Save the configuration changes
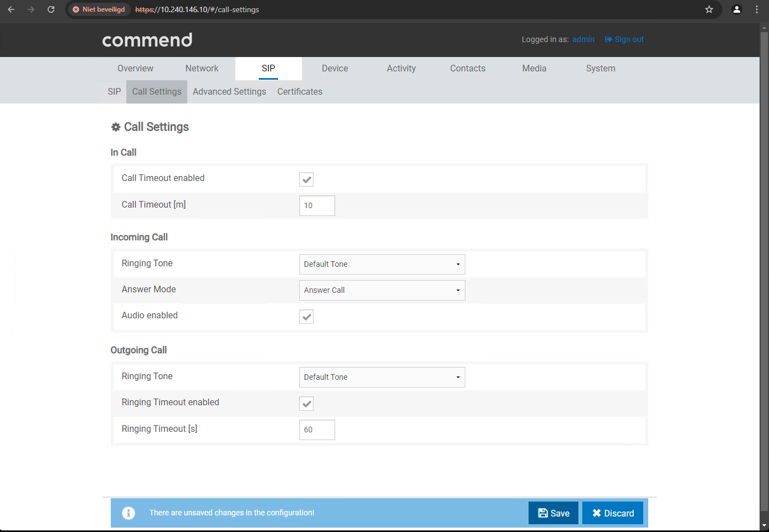This screenshot has height=532, width=769. pyautogui.click(x=553, y=513)
